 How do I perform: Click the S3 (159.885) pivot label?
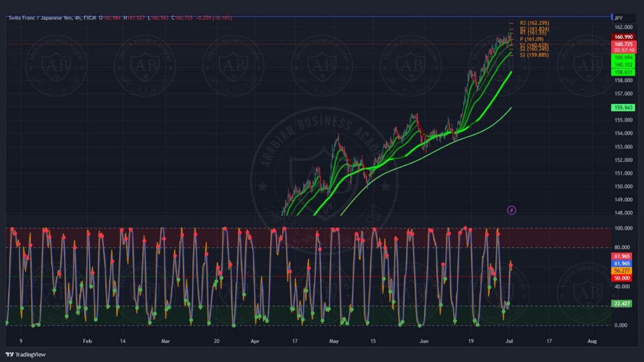[x=534, y=55]
